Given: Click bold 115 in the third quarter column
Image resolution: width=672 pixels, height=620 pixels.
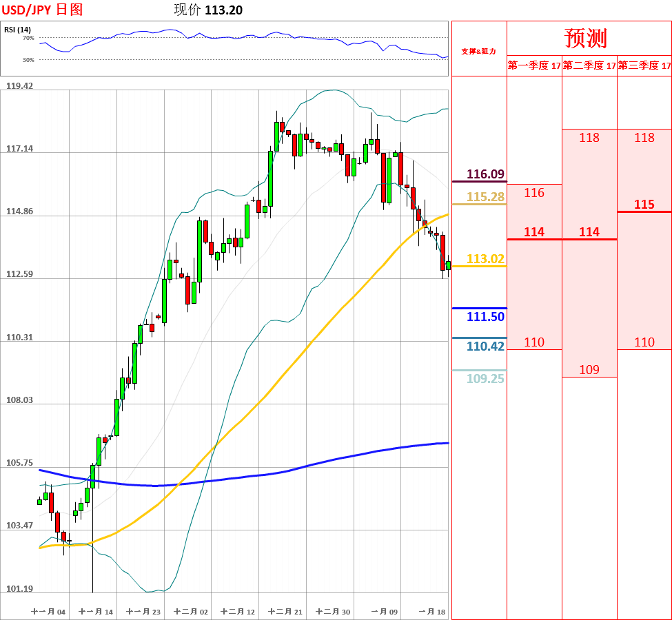Looking at the screenshot, I should (x=644, y=205).
